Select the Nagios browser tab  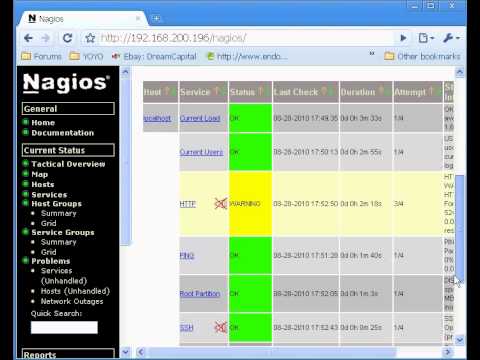[82, 19]
